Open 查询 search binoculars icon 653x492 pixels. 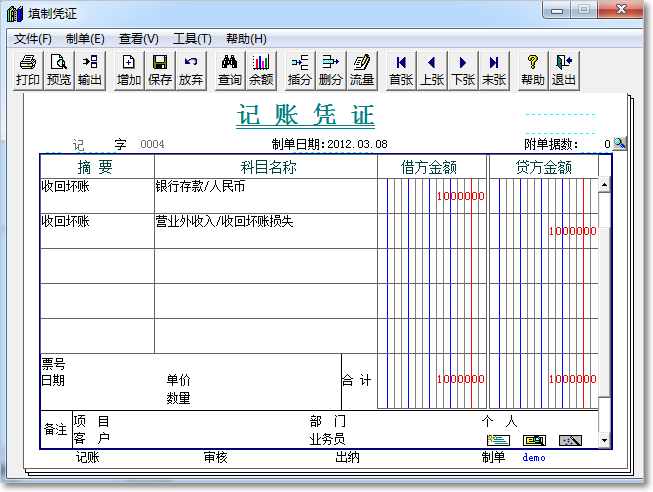coord(230,70)
